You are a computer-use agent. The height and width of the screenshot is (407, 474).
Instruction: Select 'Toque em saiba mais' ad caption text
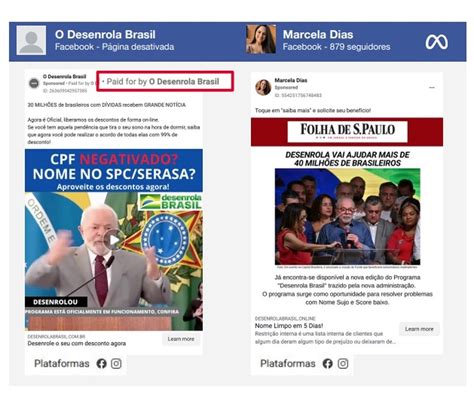pos(313,110)
